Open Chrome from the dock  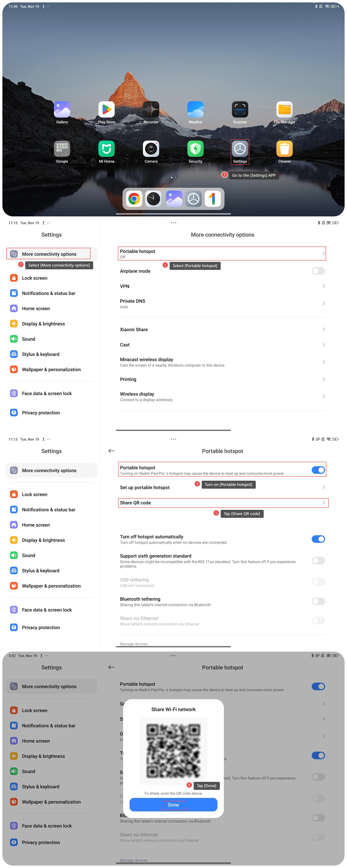[134, 198]
